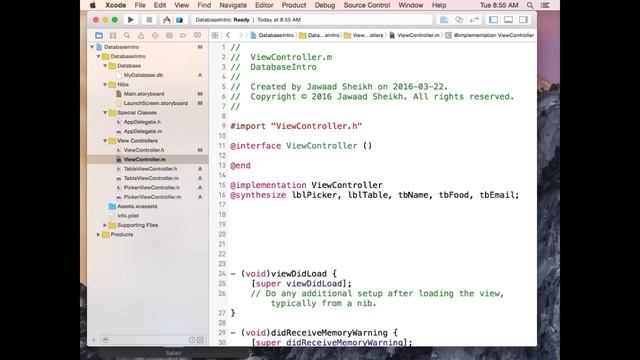
Task: Collapse the View Controllers group
Action: click(105, 141)
